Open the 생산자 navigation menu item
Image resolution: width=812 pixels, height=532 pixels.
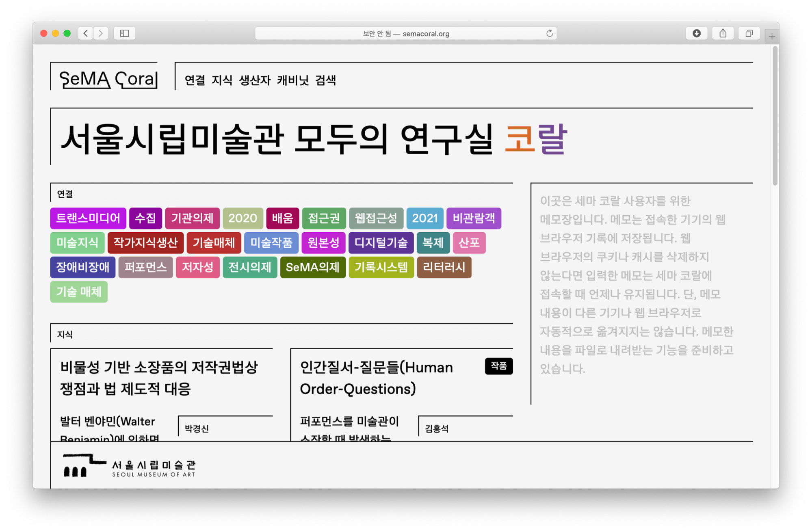pyautogui.click(x=255, y=80)
